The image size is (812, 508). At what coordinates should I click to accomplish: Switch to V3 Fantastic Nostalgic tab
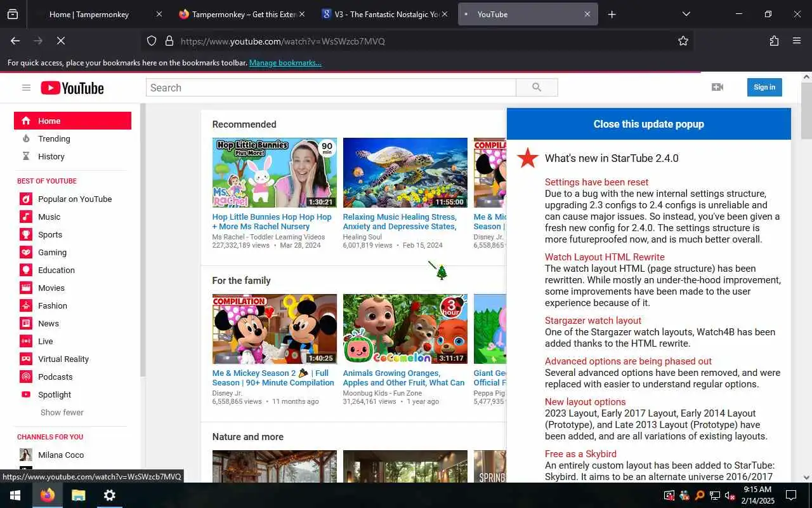click(384, 14)
